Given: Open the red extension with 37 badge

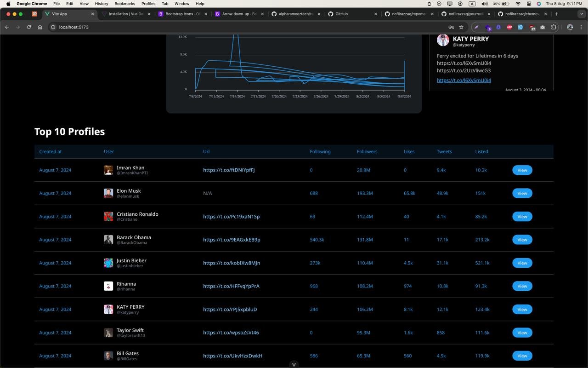Looking at the screenshot, I should pos(532,27).
